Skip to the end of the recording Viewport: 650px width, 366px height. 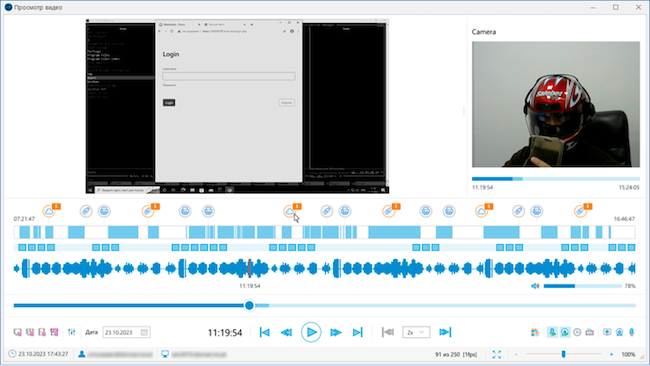[x=358, y=332]
